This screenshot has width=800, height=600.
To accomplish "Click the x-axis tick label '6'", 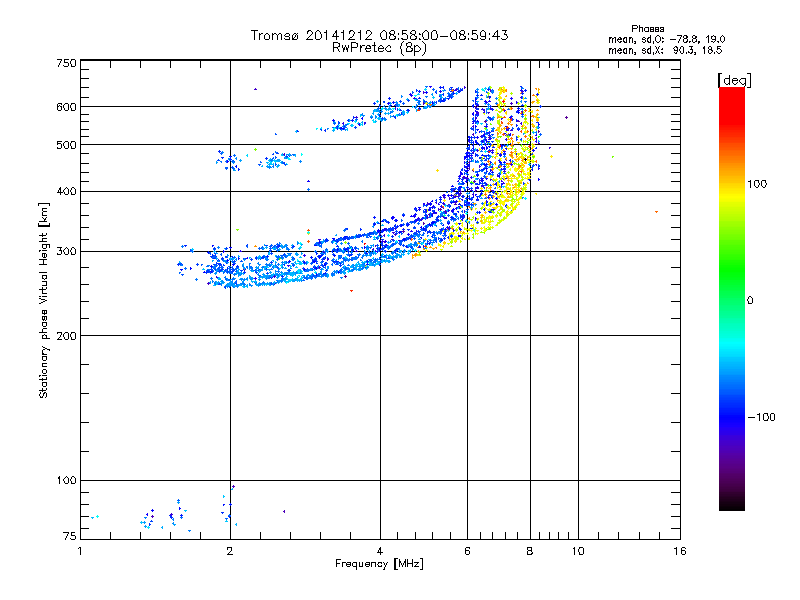I will click(x=467, y=551).
